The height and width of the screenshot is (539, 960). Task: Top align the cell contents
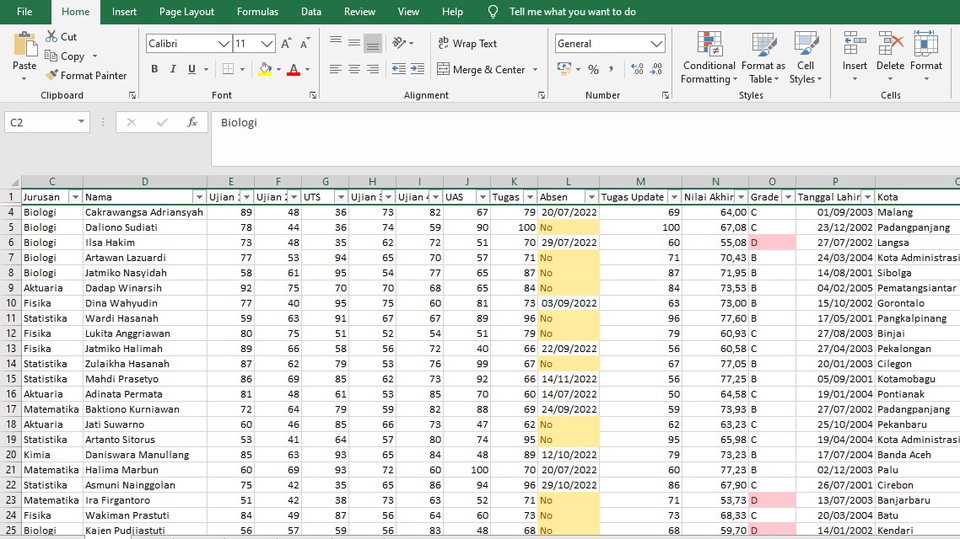[336, 42]
